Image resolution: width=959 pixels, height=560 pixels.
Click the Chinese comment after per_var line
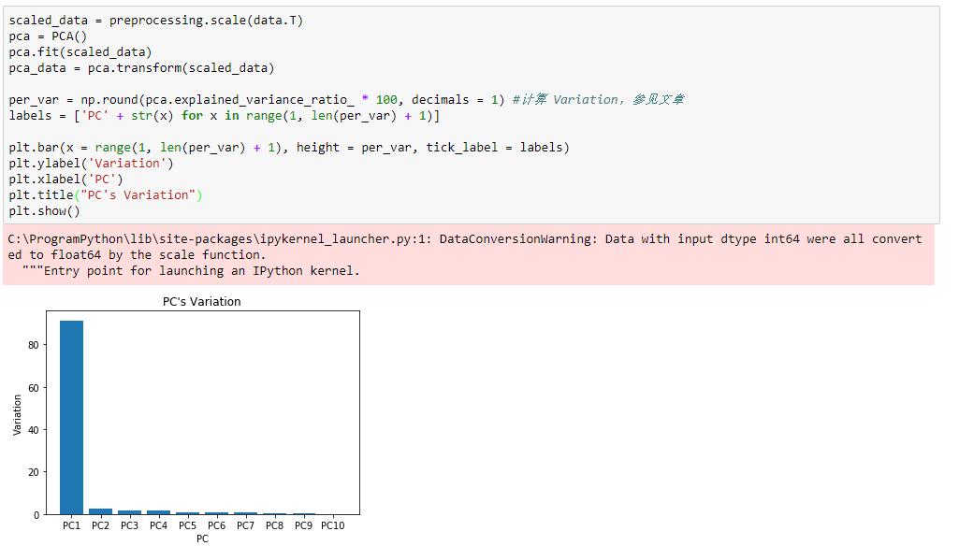pyautogui.click(x=599, y=99)
